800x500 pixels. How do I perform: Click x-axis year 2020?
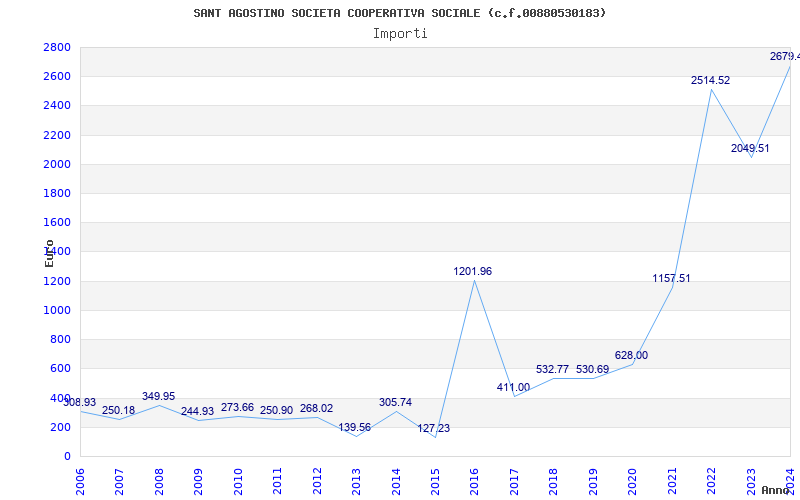[x=633, y=481]
